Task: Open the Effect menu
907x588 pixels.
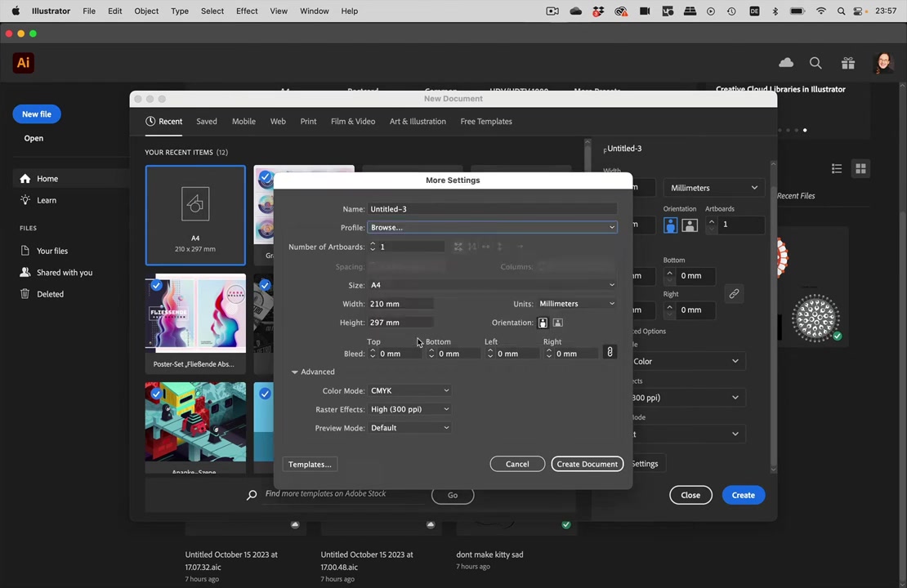Action: 247,11
